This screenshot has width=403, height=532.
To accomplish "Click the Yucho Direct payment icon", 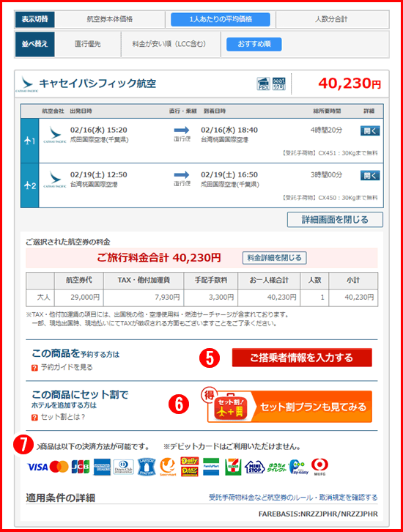I will coord(276,468).
